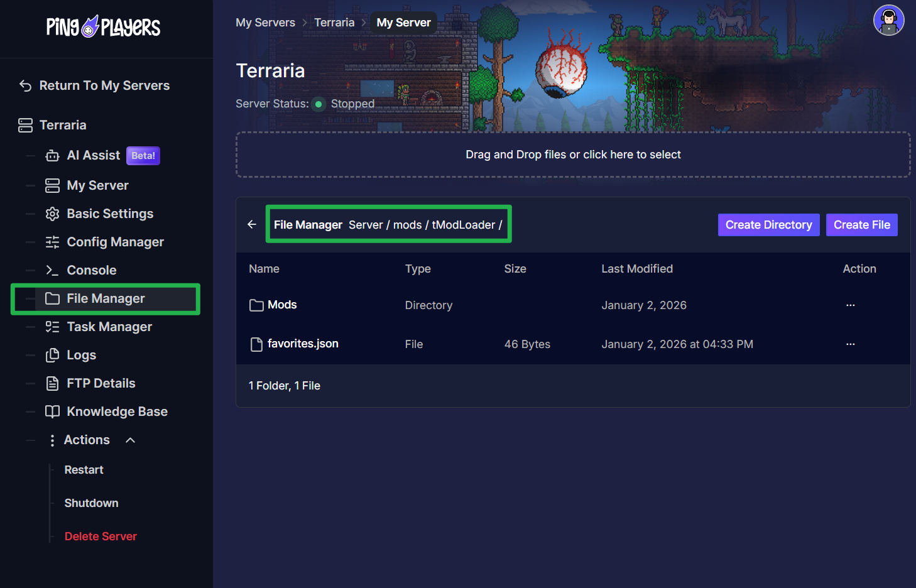Click the Config Manager sliders icon
Image resolution: width=916 pixels, height=588 pixels.
pos(53,242)
